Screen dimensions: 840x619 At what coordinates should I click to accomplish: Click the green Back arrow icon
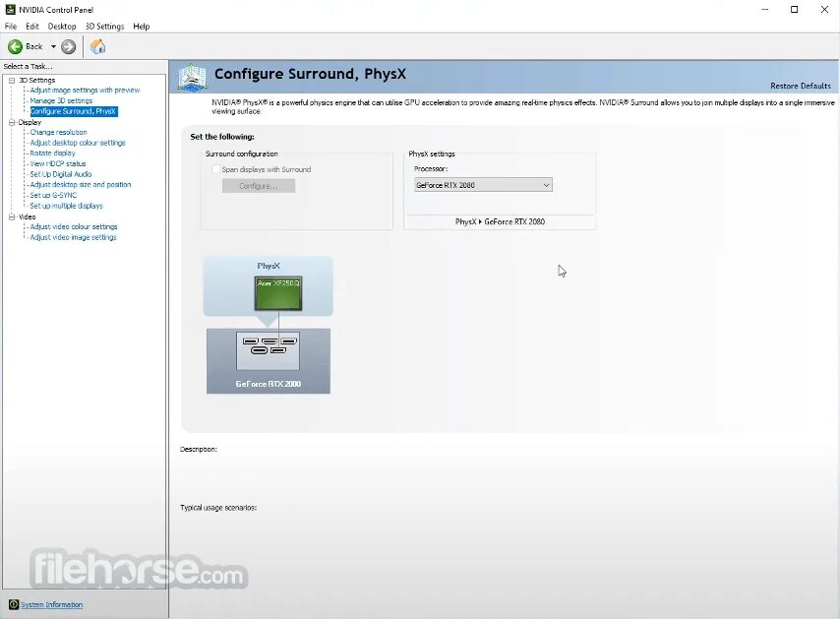click(15, 46)
